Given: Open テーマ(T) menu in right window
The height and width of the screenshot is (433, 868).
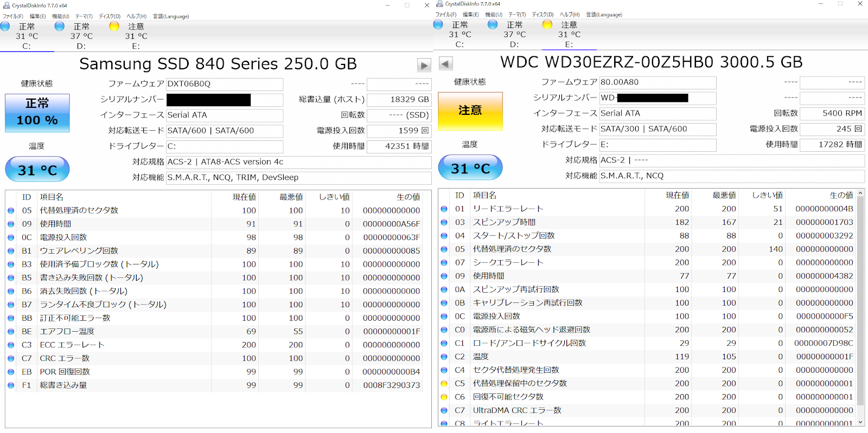Looking at the screenshot, I should 517,15.
